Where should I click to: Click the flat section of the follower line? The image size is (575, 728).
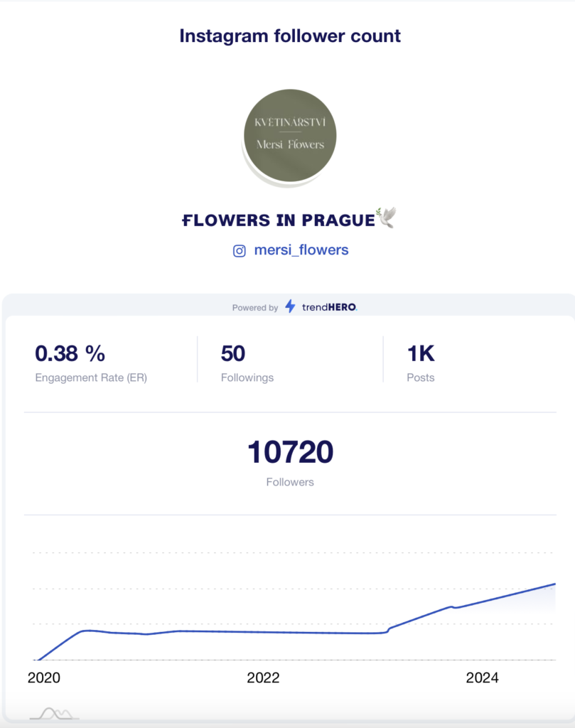[x=284, y=632]
